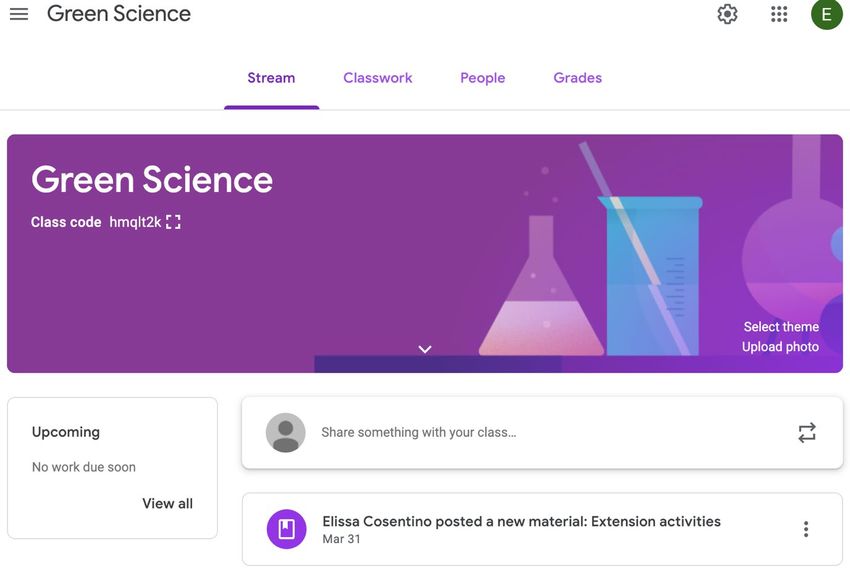Go to the Grades tab
Image resolution: width=850 pixels, height=574 pixels.
coord(577,78)
